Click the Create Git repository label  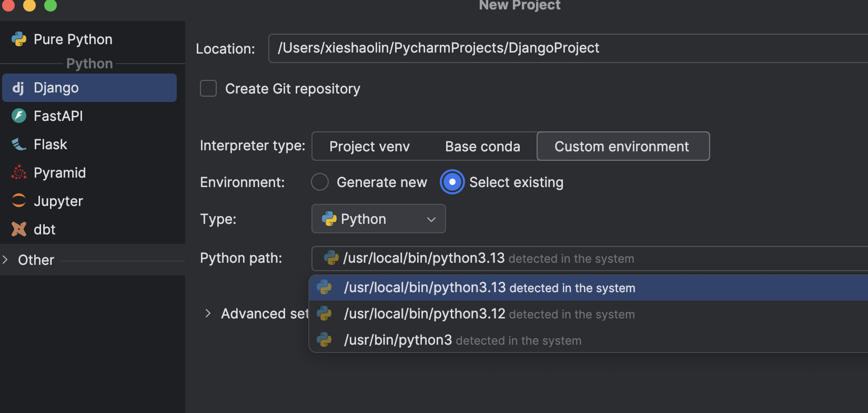click(292, 88)
